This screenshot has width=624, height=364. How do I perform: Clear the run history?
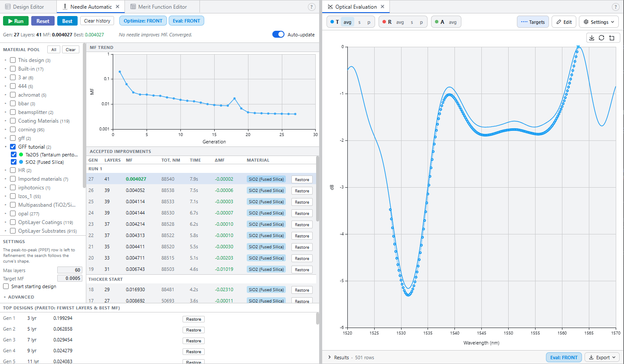(98, 21)
